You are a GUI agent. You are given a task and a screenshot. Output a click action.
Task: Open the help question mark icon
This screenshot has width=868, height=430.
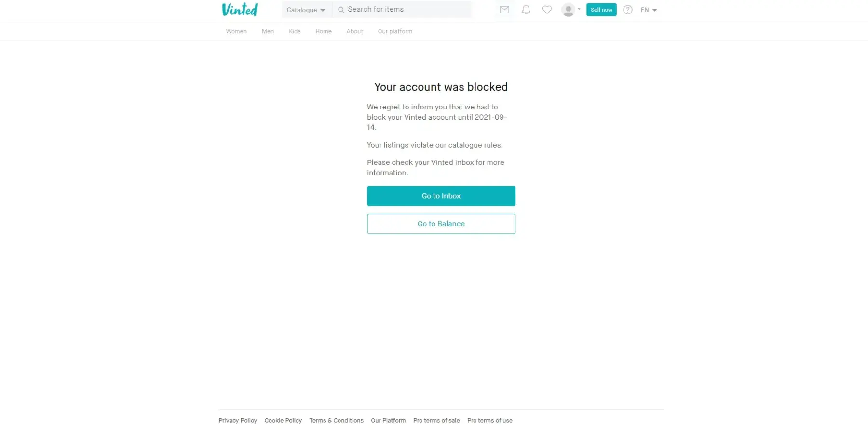[627, 10]
